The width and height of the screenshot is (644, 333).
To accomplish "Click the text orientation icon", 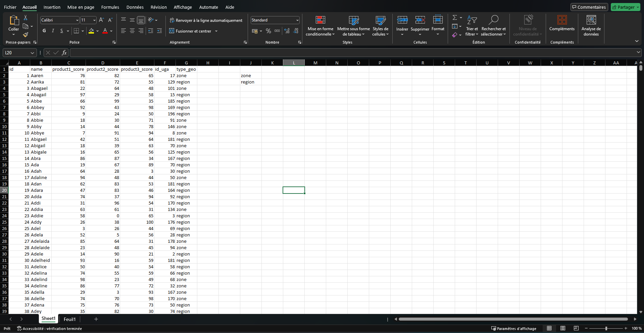I will pyautogui.click(x=151, y=20).
